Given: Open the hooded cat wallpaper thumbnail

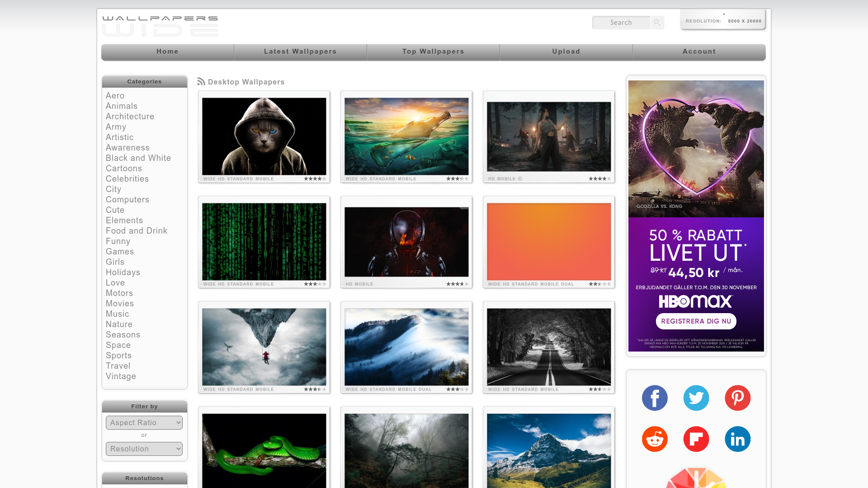Looking at the screenshot, I should click(264, 136).
